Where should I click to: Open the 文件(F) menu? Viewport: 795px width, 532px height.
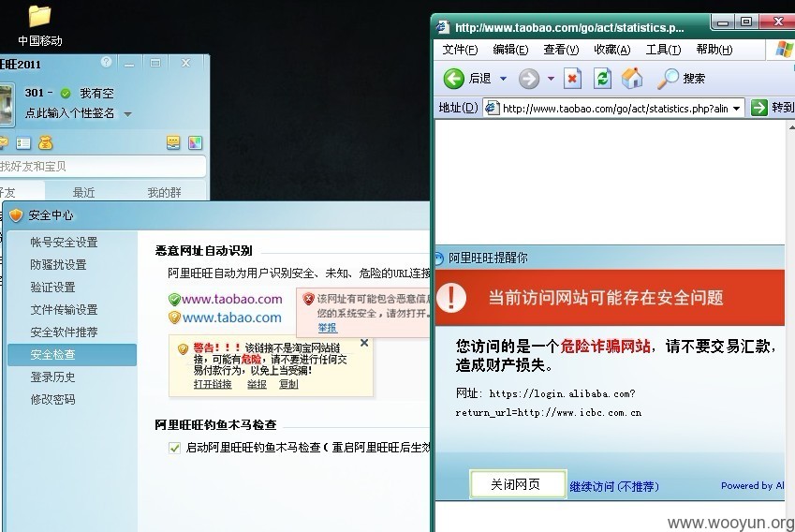[461, 50]
